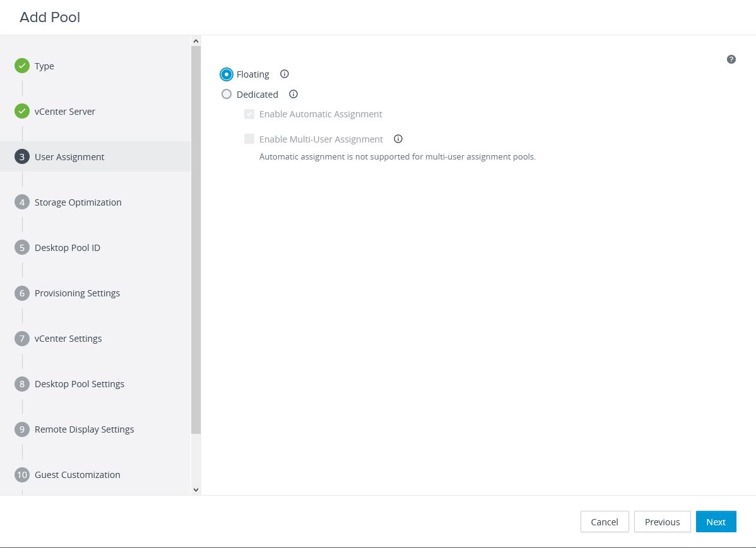
Task: Click the Dedicated label text
Action: 257,95
